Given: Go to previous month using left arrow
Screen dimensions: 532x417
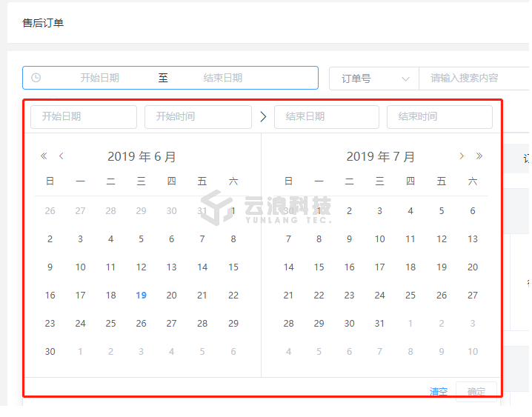Looking at the screenshot, I should click(x=61, y=156).
